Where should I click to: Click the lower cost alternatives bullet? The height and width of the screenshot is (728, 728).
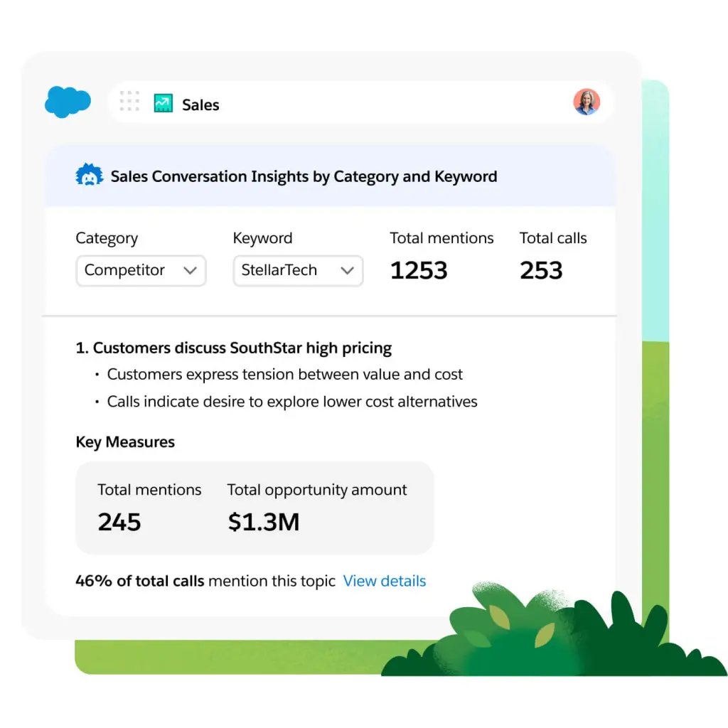(291, 402)
